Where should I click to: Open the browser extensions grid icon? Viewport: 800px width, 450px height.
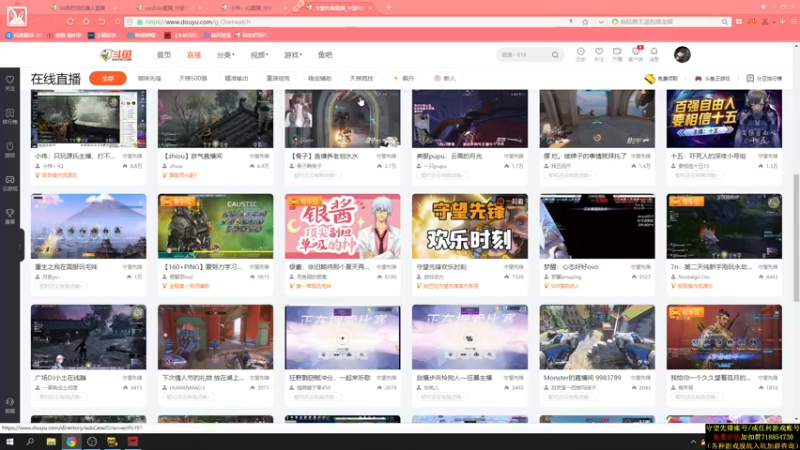[x=739, y=22]
